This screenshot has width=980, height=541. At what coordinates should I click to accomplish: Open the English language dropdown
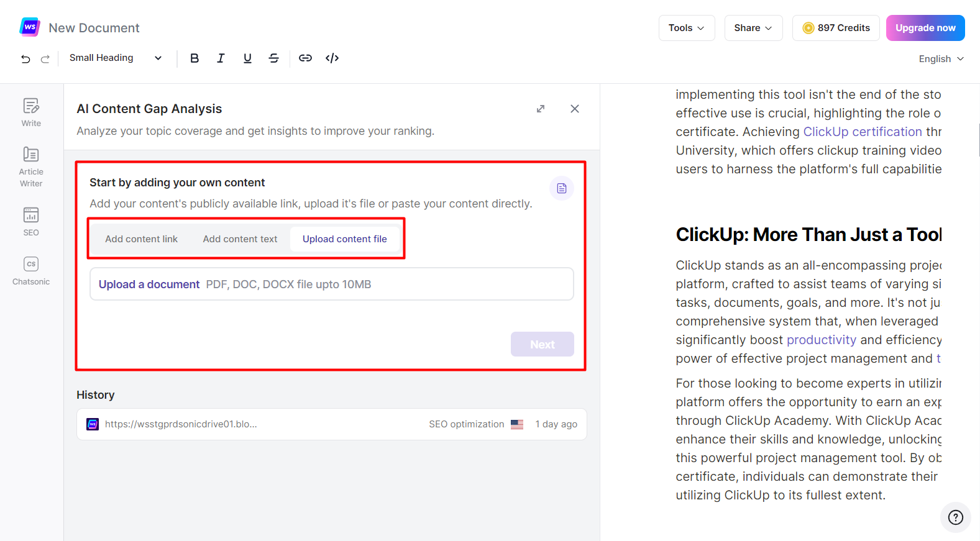[x=941, y=58]
